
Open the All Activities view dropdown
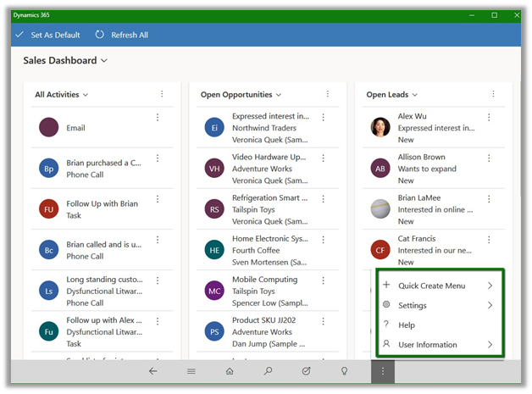(86, 95)
